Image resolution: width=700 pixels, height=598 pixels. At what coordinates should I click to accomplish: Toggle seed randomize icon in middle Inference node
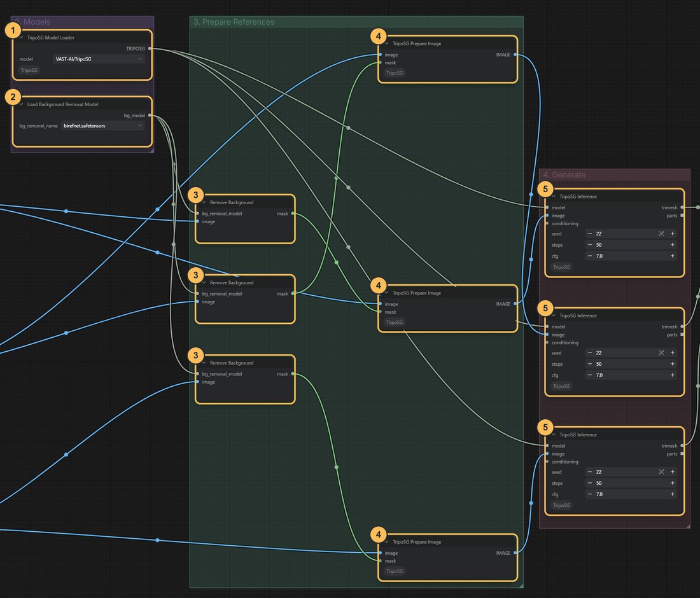661,353
